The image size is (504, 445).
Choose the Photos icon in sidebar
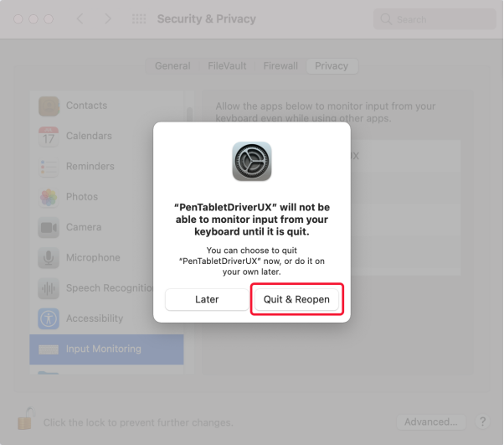coord(49,197)
